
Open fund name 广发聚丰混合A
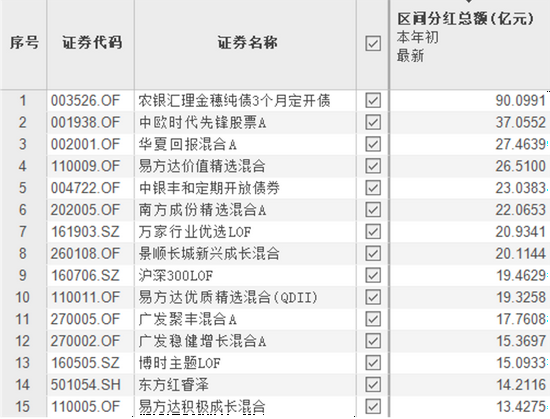[187, 319]
